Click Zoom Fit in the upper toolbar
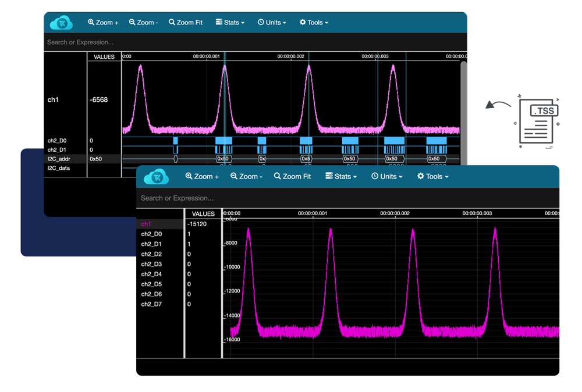Screen dimensions: 582x392 (186, 22)
